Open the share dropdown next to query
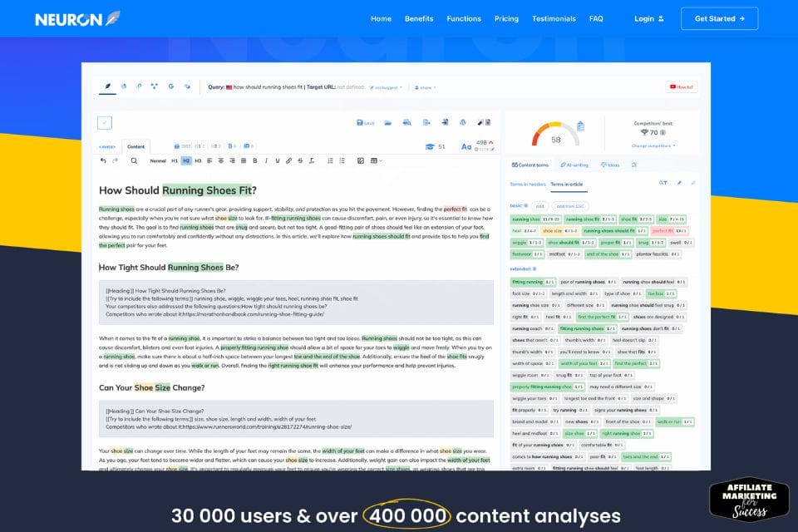Screen dimensions: 798x532 426,87
